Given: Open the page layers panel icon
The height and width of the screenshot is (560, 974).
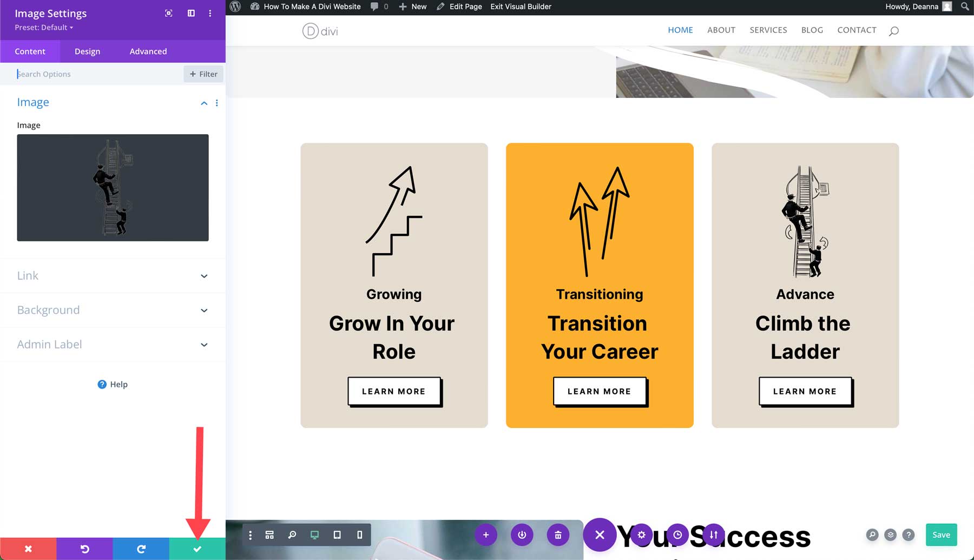Looking at the screenshot, I should (890, 535).
